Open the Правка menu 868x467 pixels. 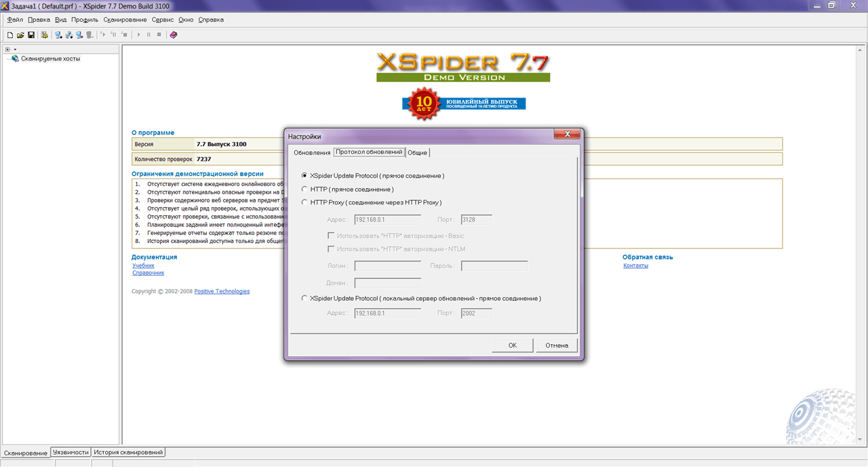pyautogui.click(x=39, y=20)
